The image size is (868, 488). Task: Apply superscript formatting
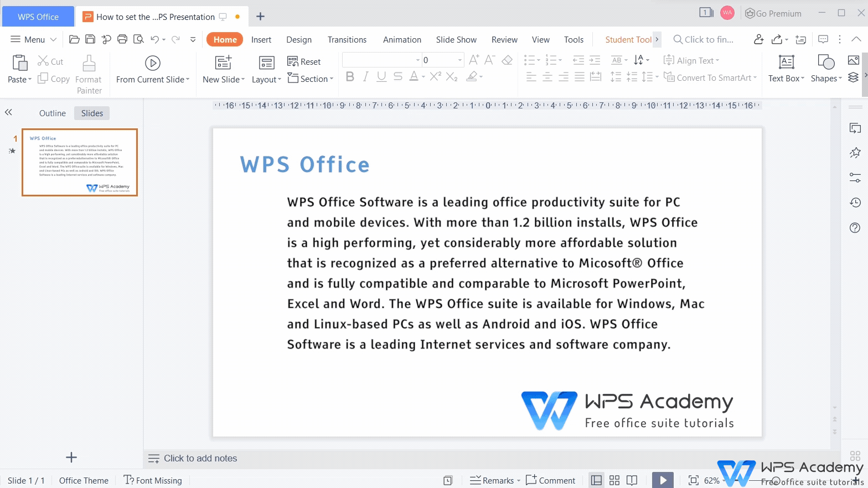[x=436, y=76]
